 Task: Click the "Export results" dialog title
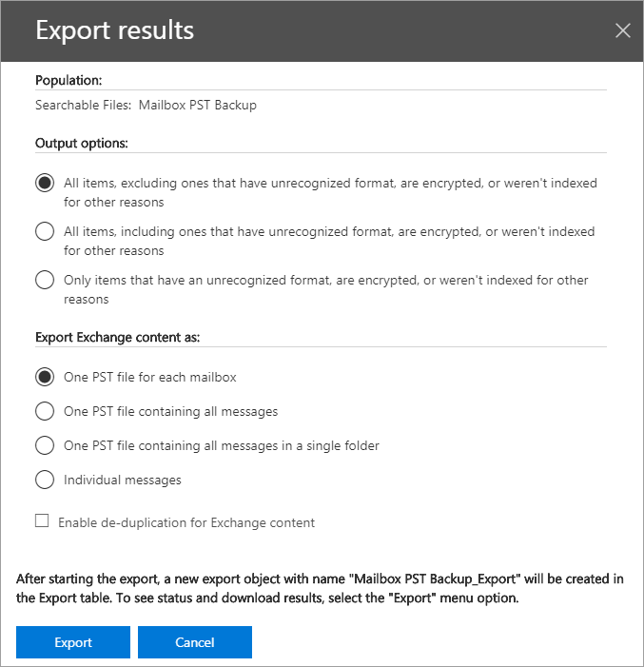click(x=114, y=30)
